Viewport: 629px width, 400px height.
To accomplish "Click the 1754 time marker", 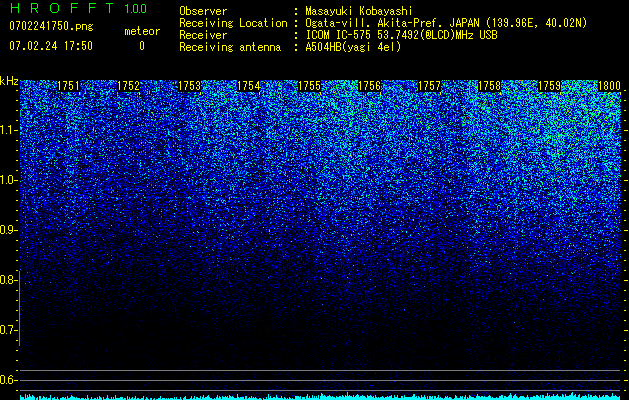I will [x=249, y=86].
